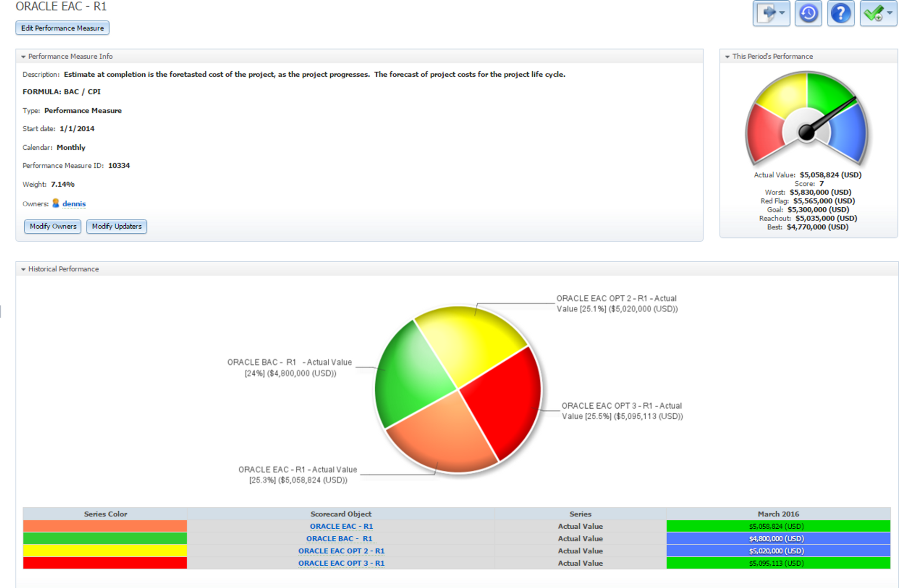Open the dennis owner link
The height and width of the screenshot is (588, 911).
(x=74, y=204)
